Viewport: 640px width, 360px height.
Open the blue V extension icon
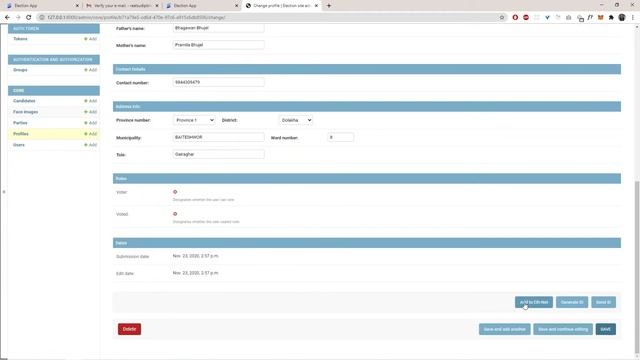(x=547, y=18)
